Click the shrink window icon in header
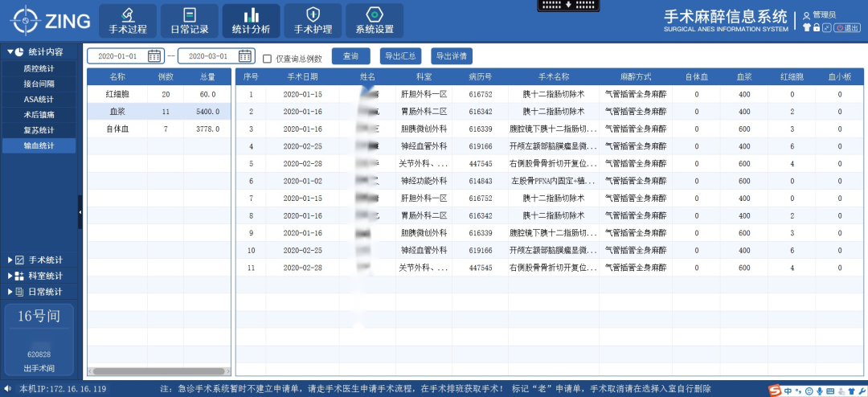Image resolution: width=868 pixels, height=397 pixels. pos(826,27)
